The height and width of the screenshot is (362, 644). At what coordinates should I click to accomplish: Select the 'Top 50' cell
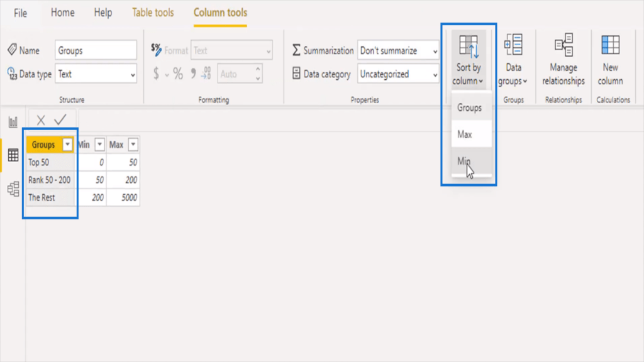pos(50,162)
